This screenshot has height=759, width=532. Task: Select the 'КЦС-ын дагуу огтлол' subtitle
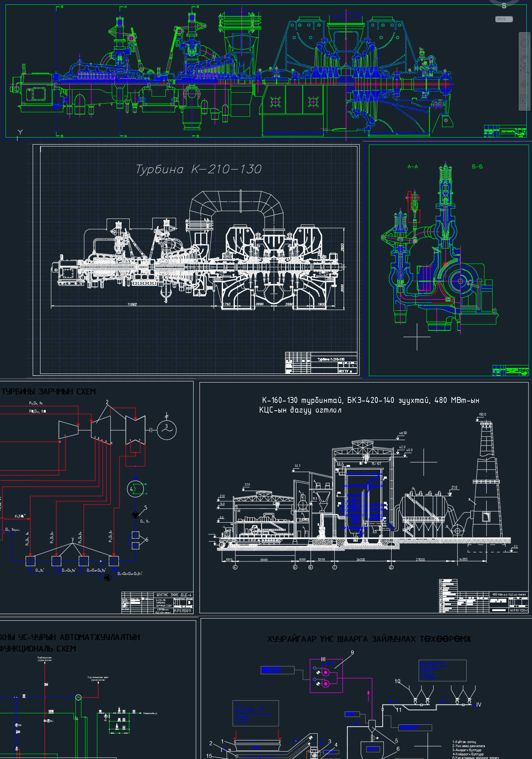[x=300, y=410]
